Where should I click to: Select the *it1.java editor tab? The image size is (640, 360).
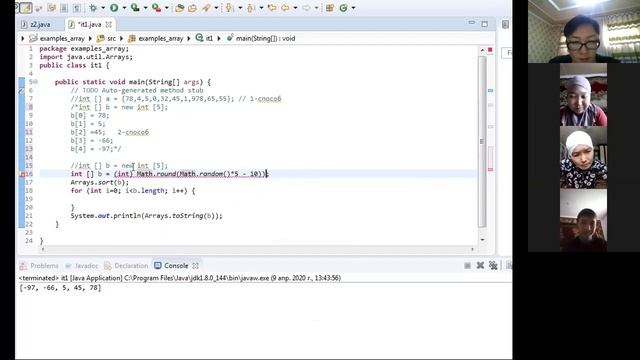[x=89, y=24]
